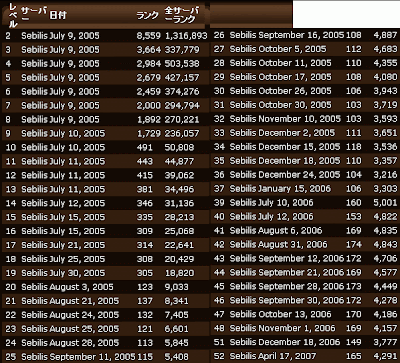The width and height of the screenshot is (400, 363).
Task: Click the date August 28, 2005
Action: pos(84,343)
